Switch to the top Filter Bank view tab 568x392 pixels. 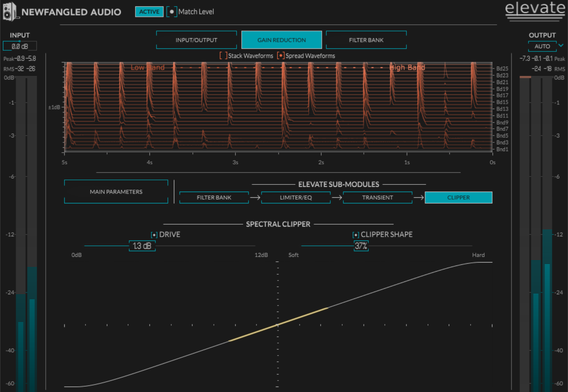coord(366,40)
